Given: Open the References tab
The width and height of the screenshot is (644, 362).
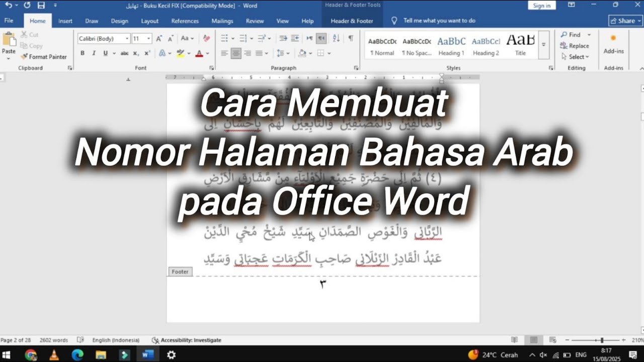Looking at the screenshot, I should (185, 21).
